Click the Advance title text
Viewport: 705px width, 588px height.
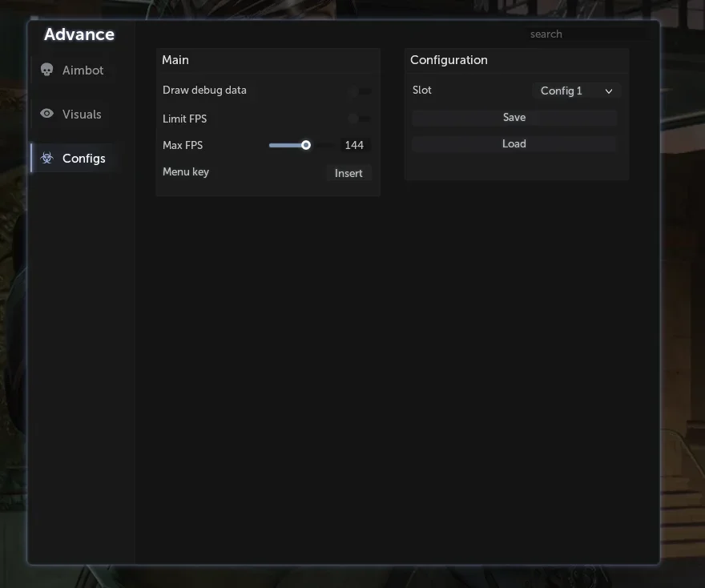tap(79, 34)
